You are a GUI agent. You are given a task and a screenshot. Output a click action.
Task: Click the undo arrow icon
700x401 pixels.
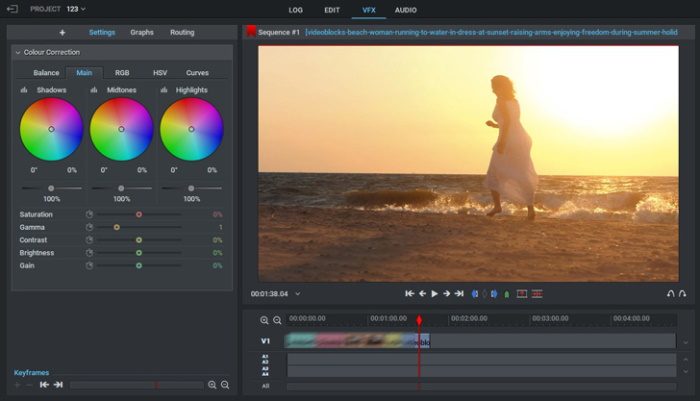point(670,294)
